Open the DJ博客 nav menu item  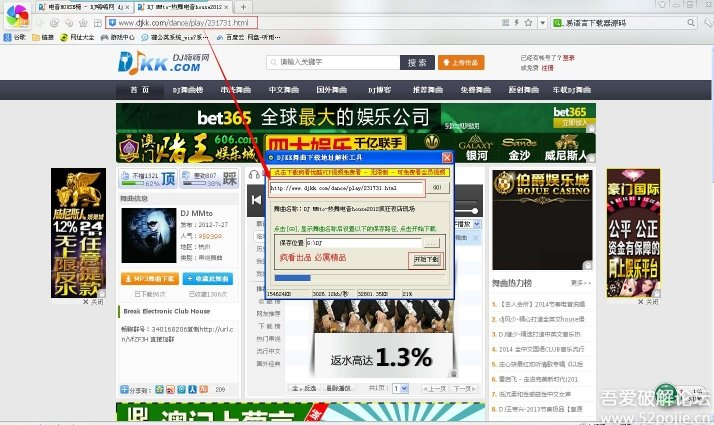[380, 90]
